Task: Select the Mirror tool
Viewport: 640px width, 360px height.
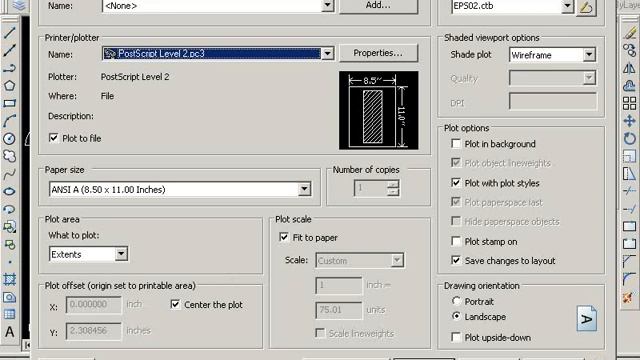Action: (630, 68)
